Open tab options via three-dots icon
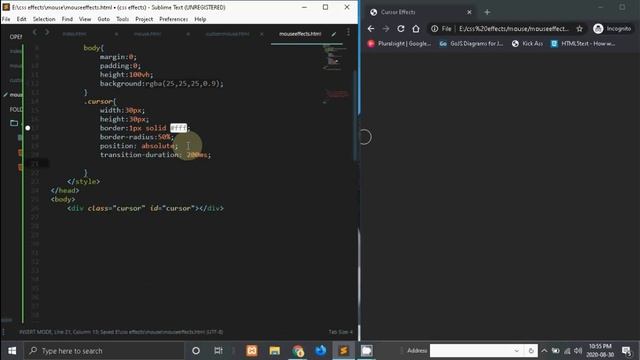The width and height of the screenshot is (640, 360). click(348, 32)
